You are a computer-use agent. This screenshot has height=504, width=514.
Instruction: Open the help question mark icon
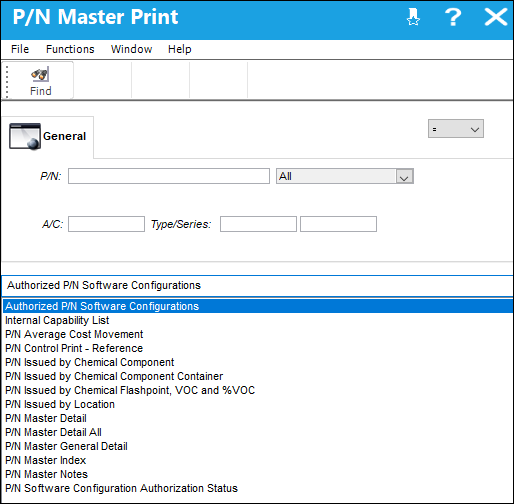click(x=453, y=17)
